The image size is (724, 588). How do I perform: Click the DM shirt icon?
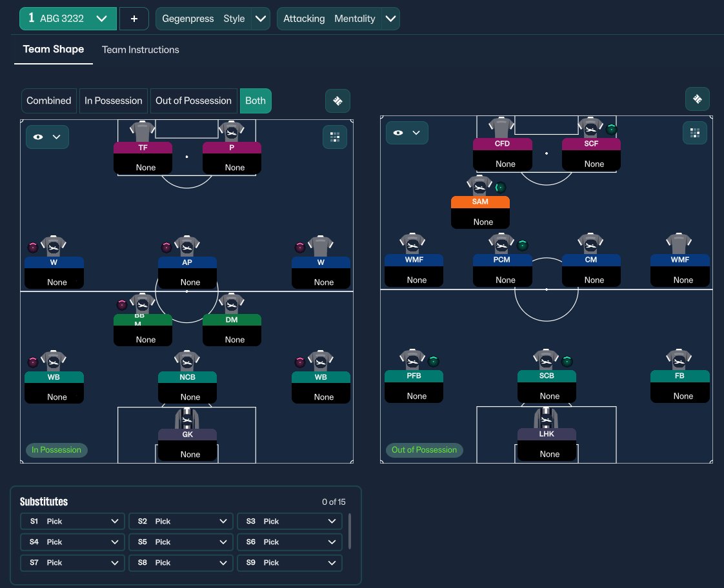coord(231,303)
